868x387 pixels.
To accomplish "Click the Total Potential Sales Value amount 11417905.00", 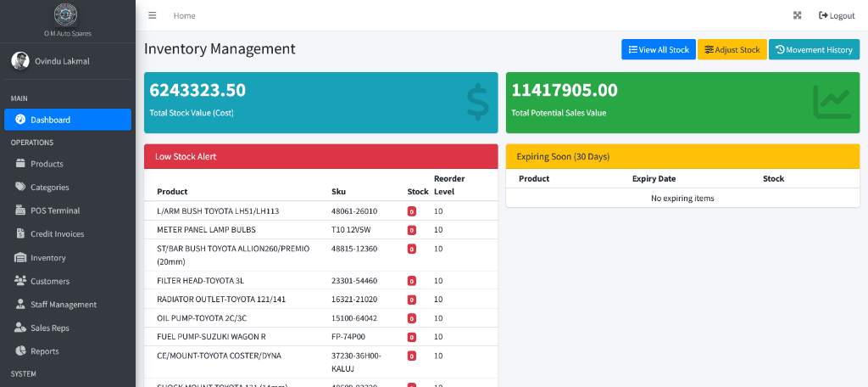I will tap(565, 90).
